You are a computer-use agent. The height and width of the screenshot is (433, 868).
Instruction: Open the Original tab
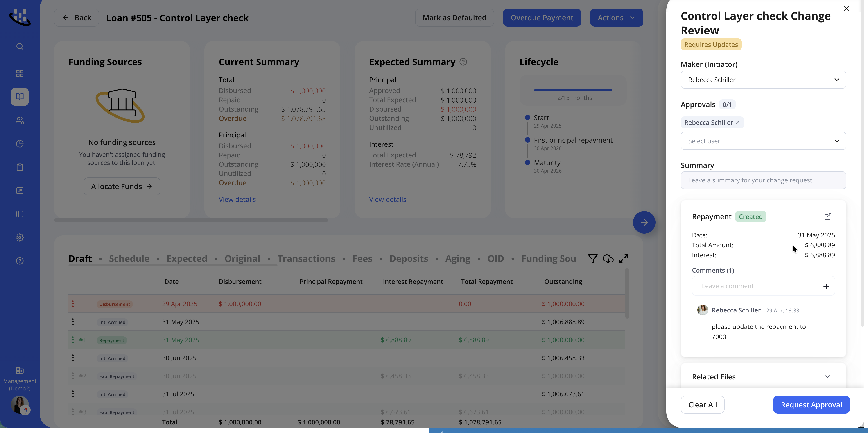tap(242, 259)
